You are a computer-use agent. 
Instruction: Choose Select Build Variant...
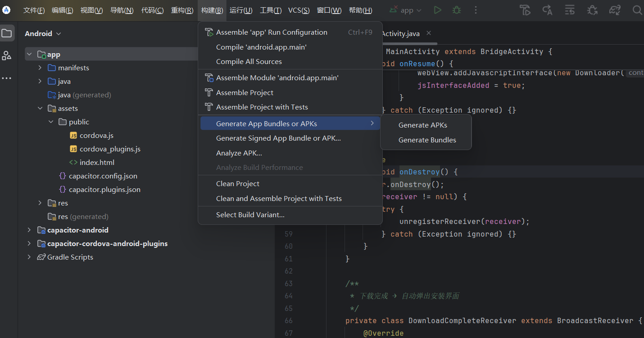click(290, 215)
